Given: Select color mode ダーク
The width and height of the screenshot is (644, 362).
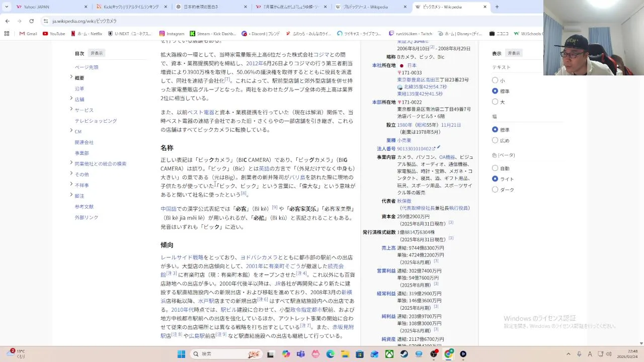Looking at the screenshot, I should pyautogui.click(x=495, y=190).
